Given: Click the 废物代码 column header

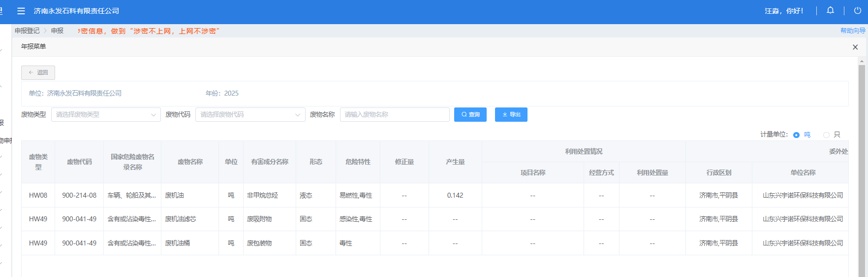Looking at the screenshot, I should 79,162.
